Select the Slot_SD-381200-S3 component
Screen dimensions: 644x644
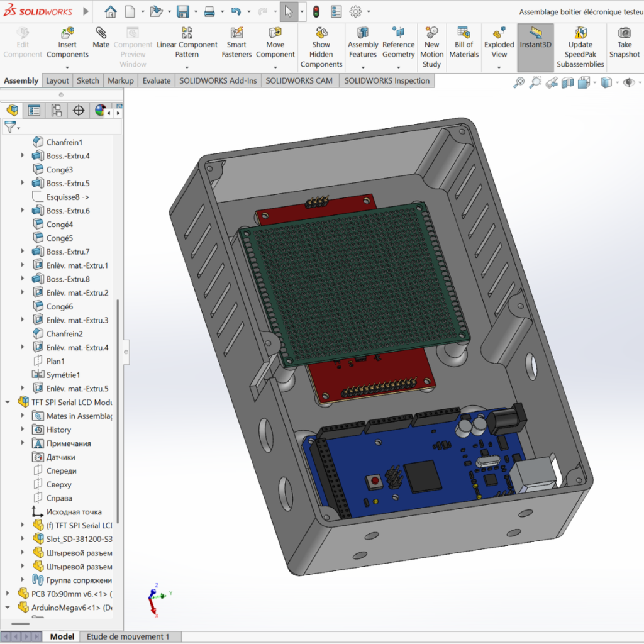click(79, 539)
